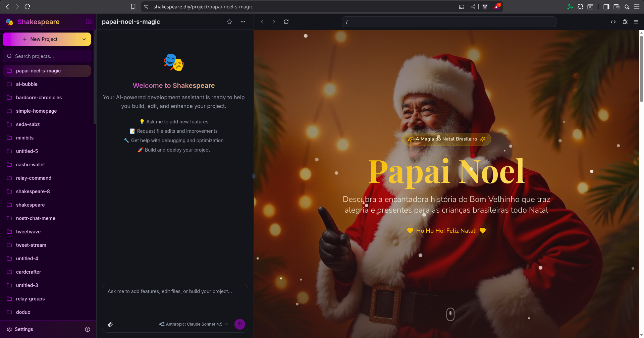Open the preview debug bug icon
This screenshot has width=644, height=338.
click(625, 22)
